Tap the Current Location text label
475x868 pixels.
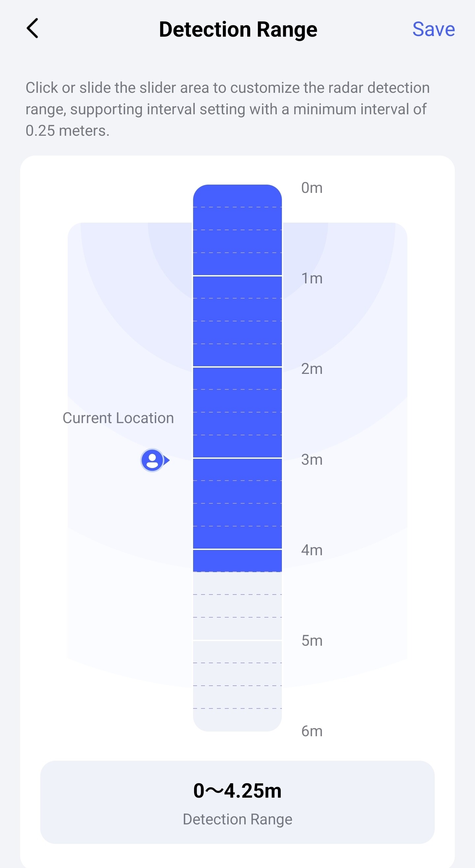118,418
